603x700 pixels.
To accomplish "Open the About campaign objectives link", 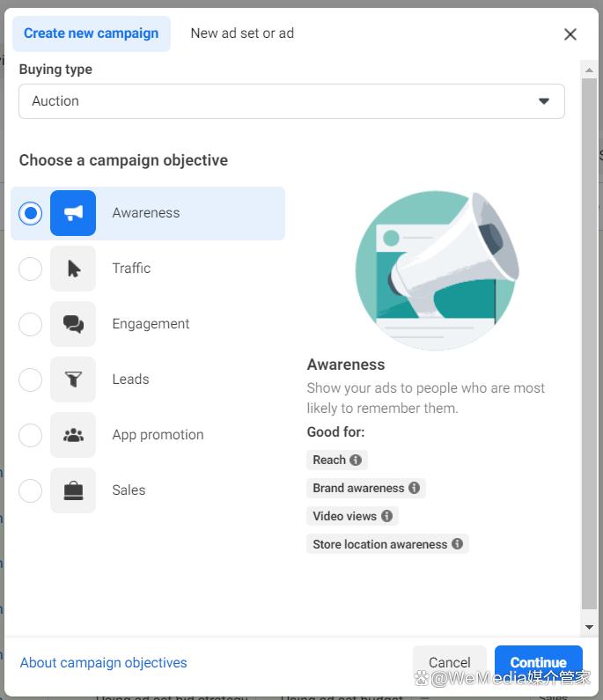I will 104,662.
